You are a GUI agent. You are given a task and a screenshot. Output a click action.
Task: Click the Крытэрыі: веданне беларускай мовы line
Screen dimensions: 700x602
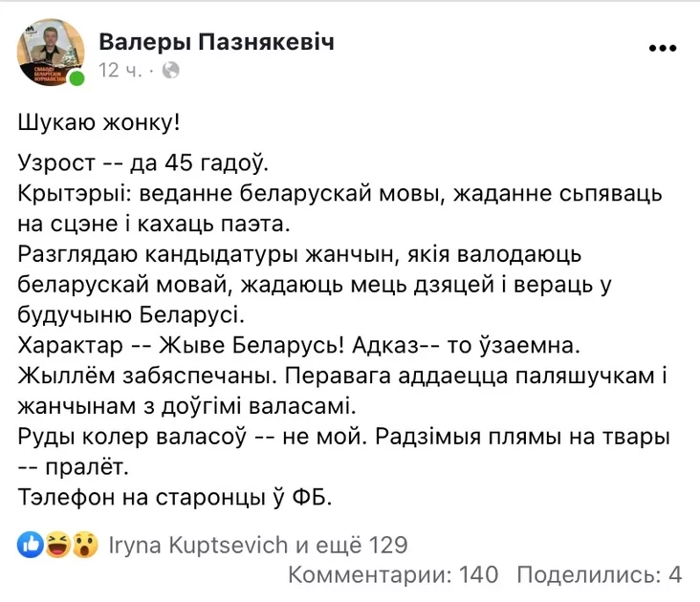click(339, 194)
